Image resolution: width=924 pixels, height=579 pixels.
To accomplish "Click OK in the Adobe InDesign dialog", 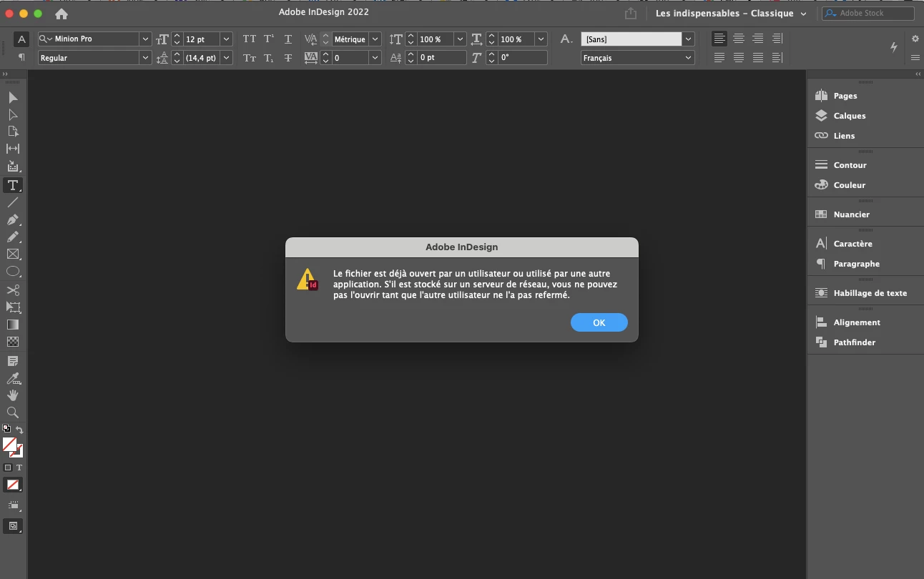I will click(x=599, y=322).
